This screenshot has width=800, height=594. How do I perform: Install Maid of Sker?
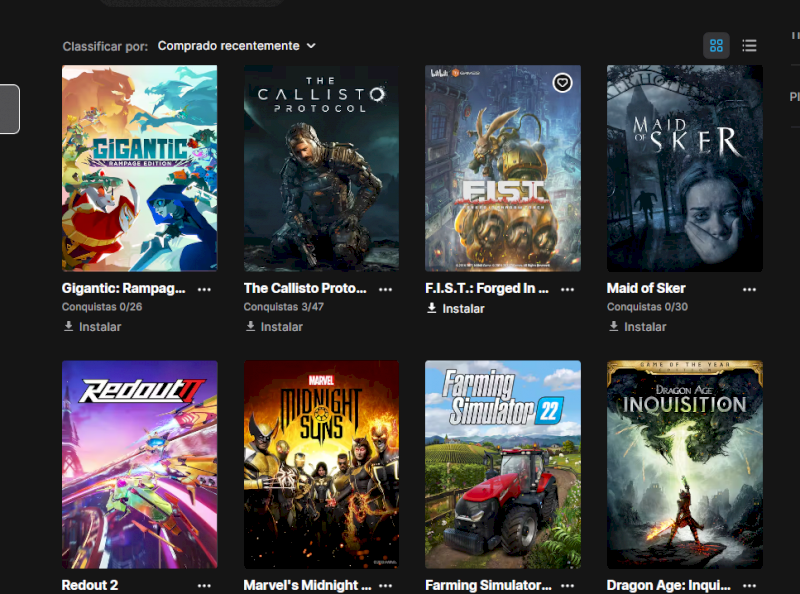637,327
